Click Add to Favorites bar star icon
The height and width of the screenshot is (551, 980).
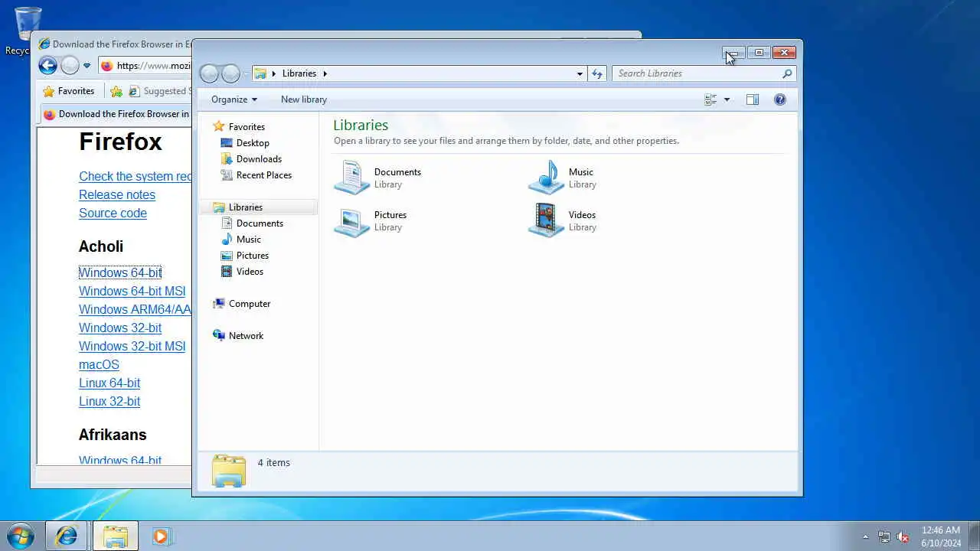coord(116,91)
